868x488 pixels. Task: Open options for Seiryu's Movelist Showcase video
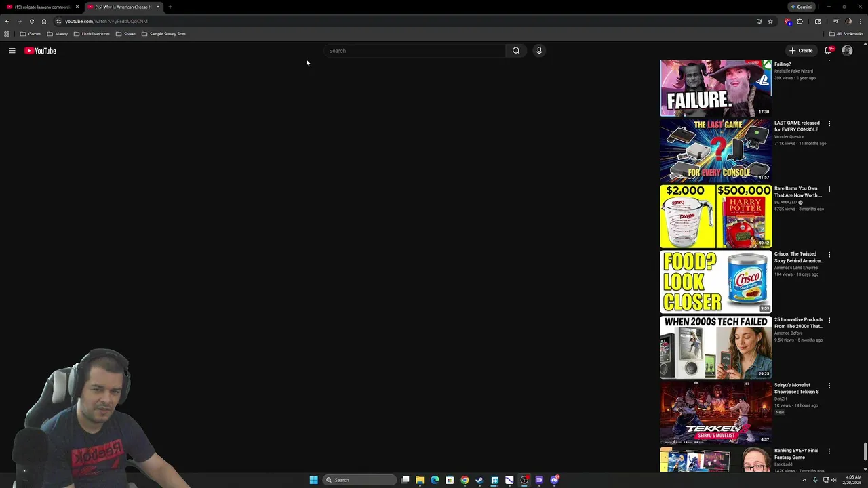point(829,386)
